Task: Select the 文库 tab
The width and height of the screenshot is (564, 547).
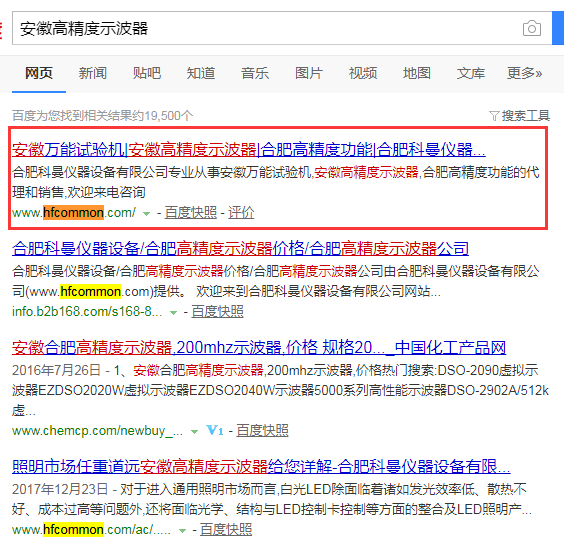Action: tap(470, 73)
